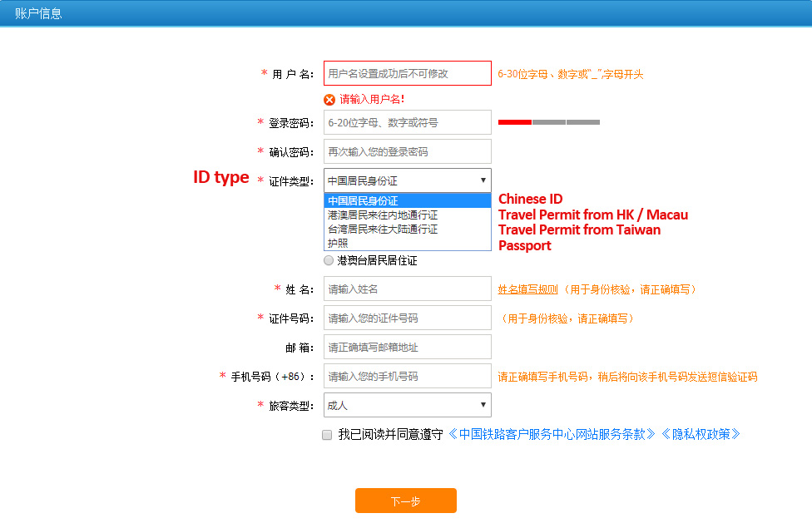Click the 确认密码 confirm password field

pyautogui.click(x=407, y=151)
